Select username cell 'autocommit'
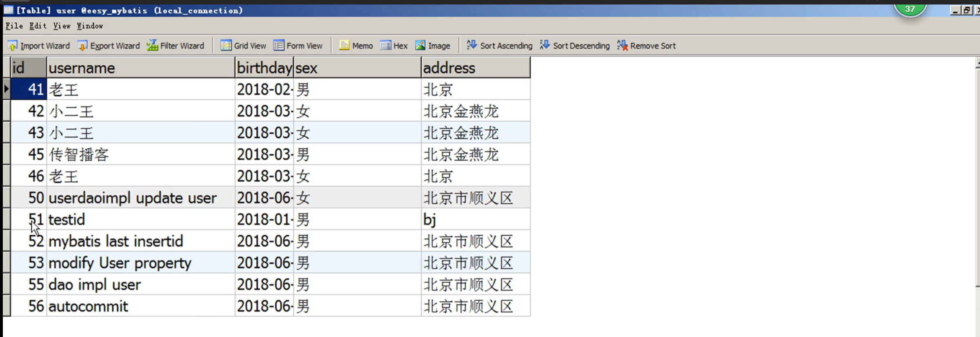This screenshot has height=337, width=980. (141, 306)
